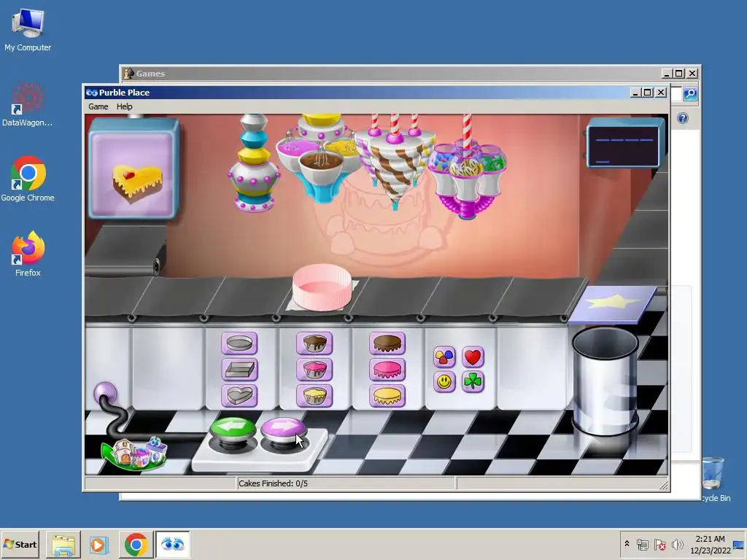Image resolution: width=747 pixels, height=560 pixels.
Task: Open the Help menu
Action: point(124,106)
